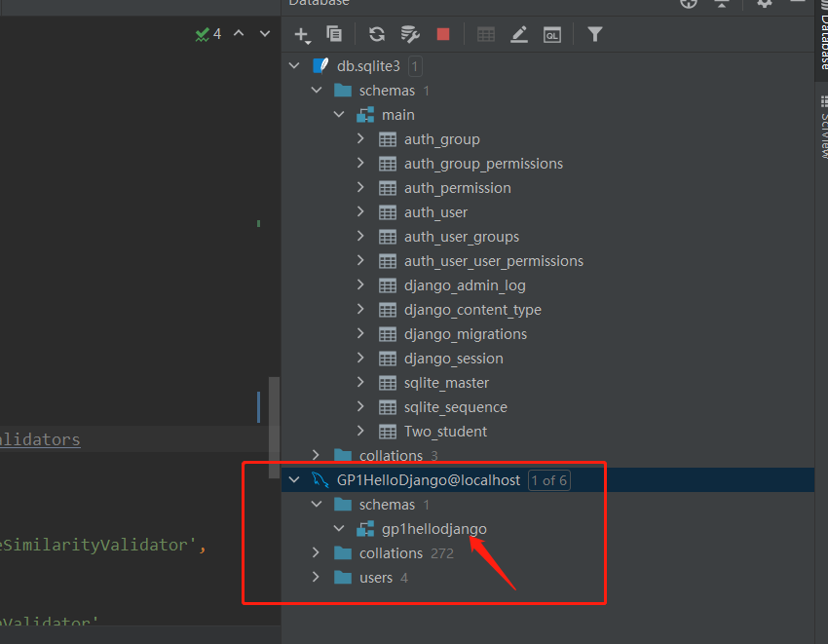Collapse the db.sqlite3 data source
Viewport: 828px width, 644px height.
(x=294, y=66)
